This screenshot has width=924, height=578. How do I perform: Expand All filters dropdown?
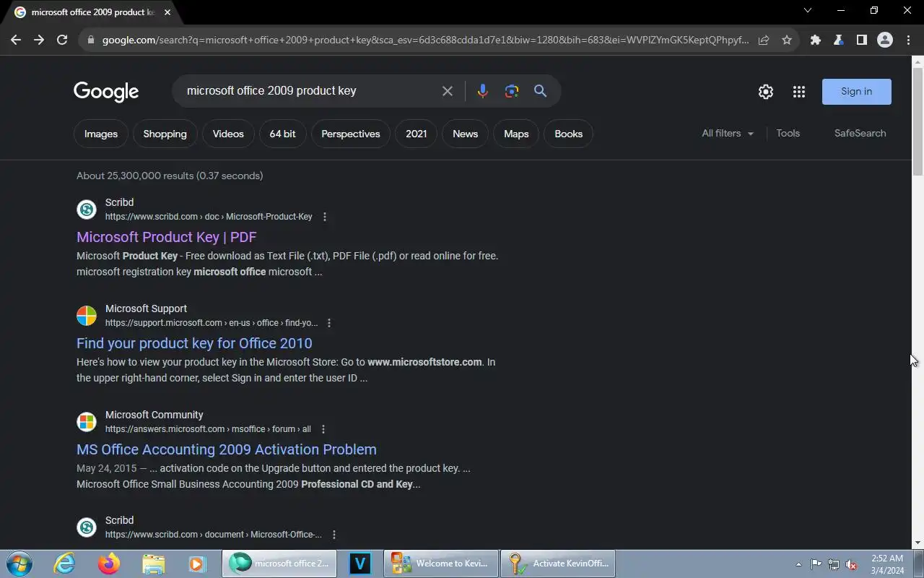click(x=728, y=134)
